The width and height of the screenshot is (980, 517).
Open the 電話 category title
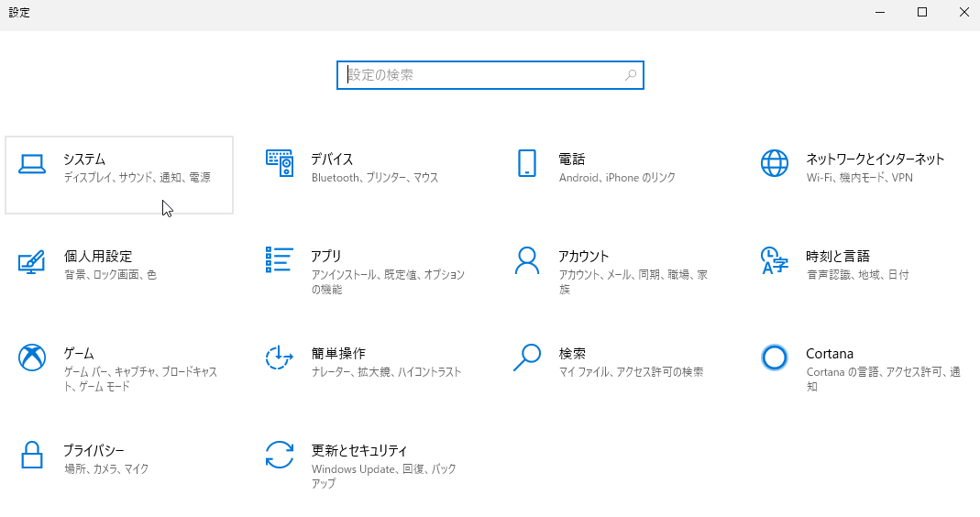[572, 159]
